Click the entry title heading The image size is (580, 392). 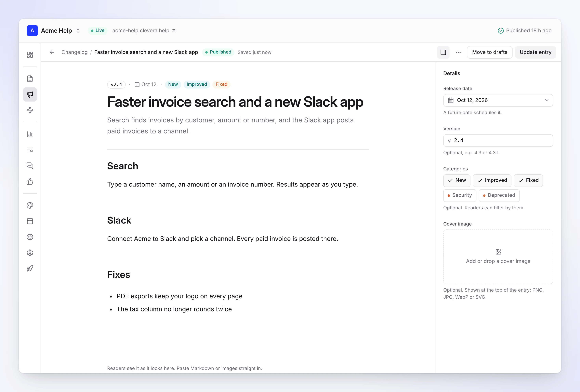click(235, 102)
